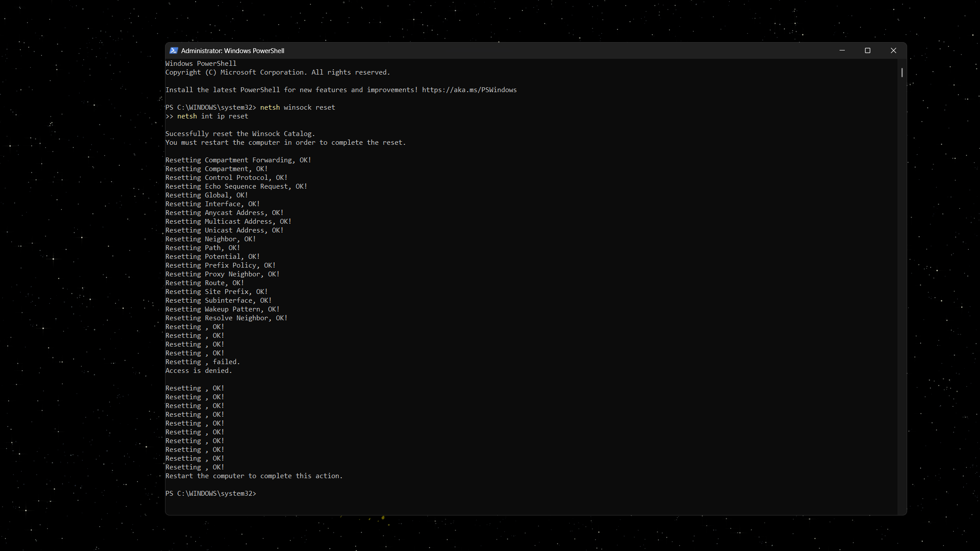The image size is (980, 551).
Task: Click 'Resetting Resolve Neighbor, OK!' line
Action: [x=226, y=318]
